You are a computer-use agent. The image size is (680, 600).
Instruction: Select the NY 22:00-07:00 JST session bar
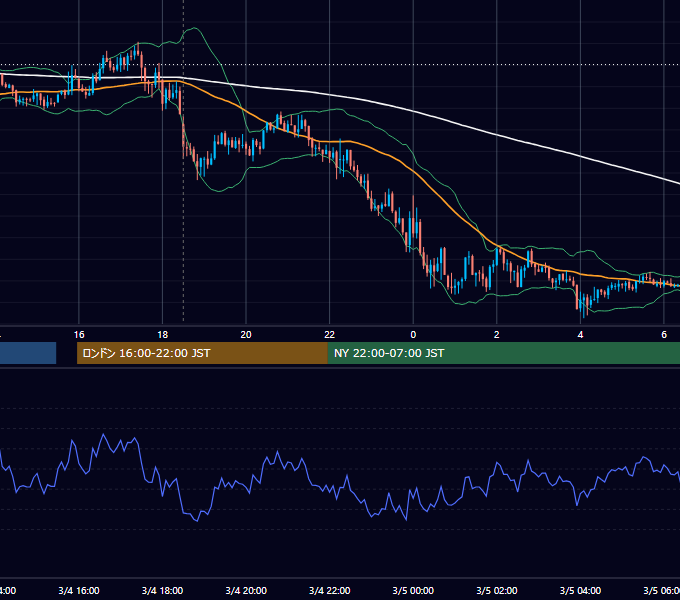[503, 353]
